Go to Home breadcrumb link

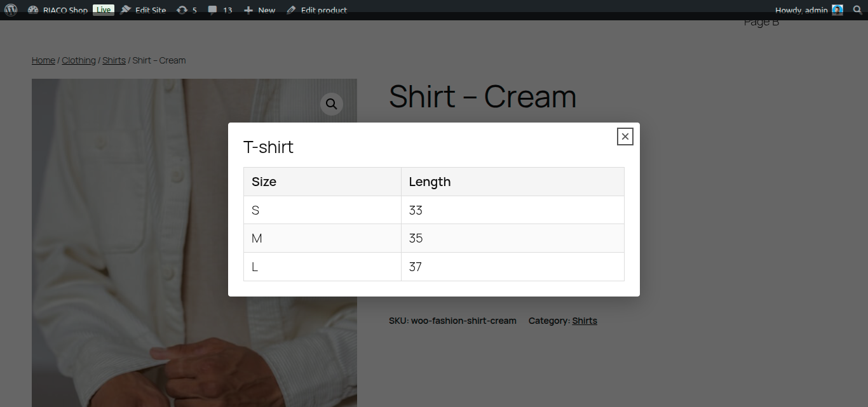[43, 60]
